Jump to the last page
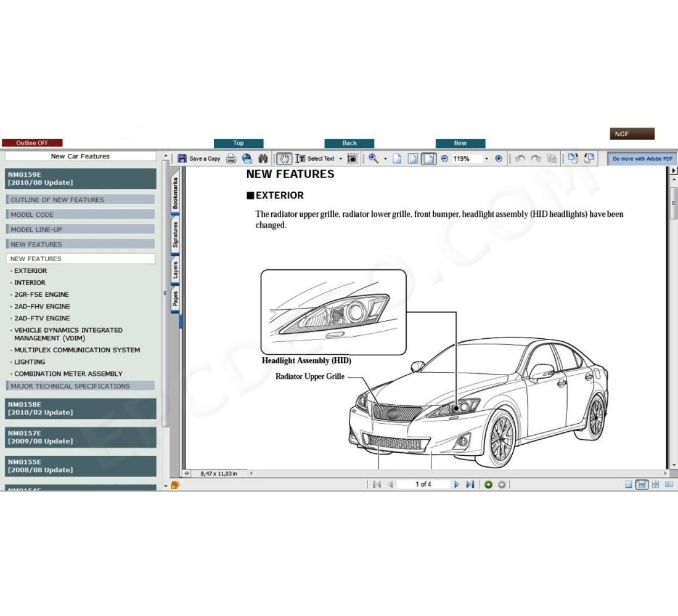 [x=470, y=485]
